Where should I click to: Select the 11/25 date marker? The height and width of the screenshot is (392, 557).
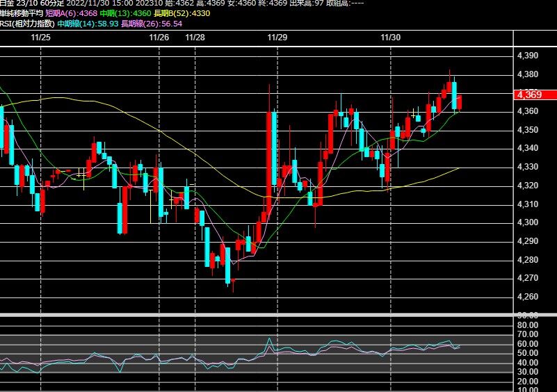40,38
